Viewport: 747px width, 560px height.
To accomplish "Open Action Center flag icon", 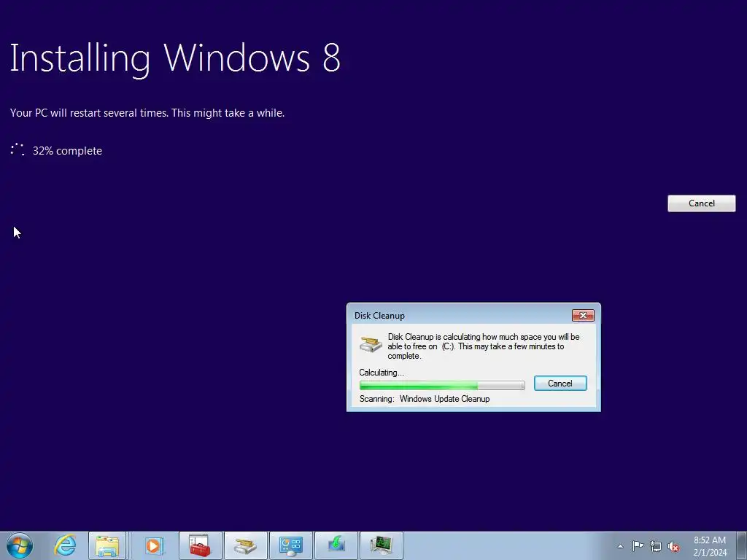I will tap(638, 546).
